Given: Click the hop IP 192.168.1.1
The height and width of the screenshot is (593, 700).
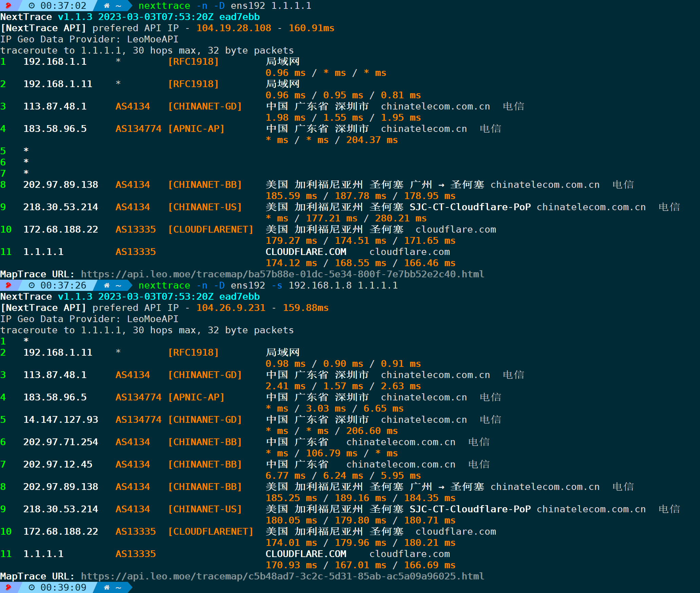Looking at the screenshot, I should [x=55, y=61].
